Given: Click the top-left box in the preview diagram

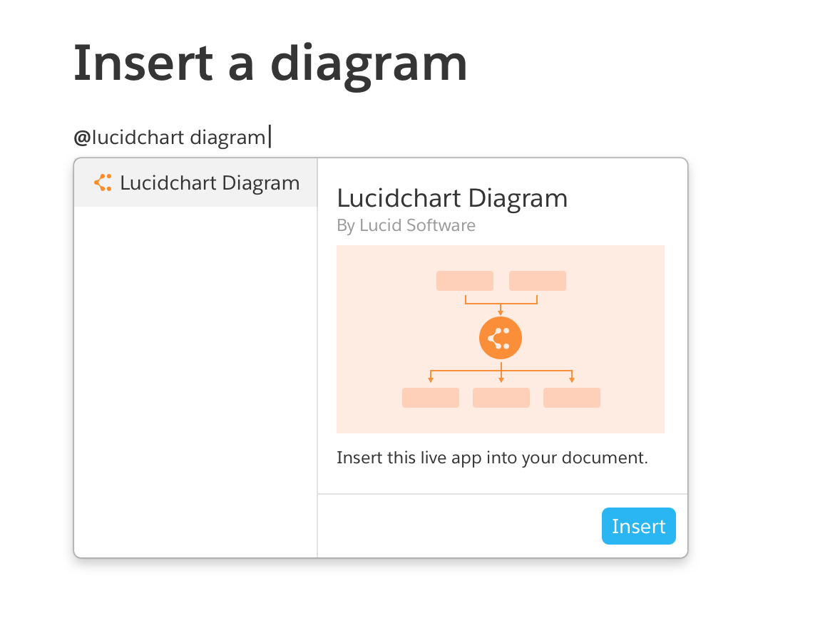Looking at the screenshot, I should click(x=465, y=281).
